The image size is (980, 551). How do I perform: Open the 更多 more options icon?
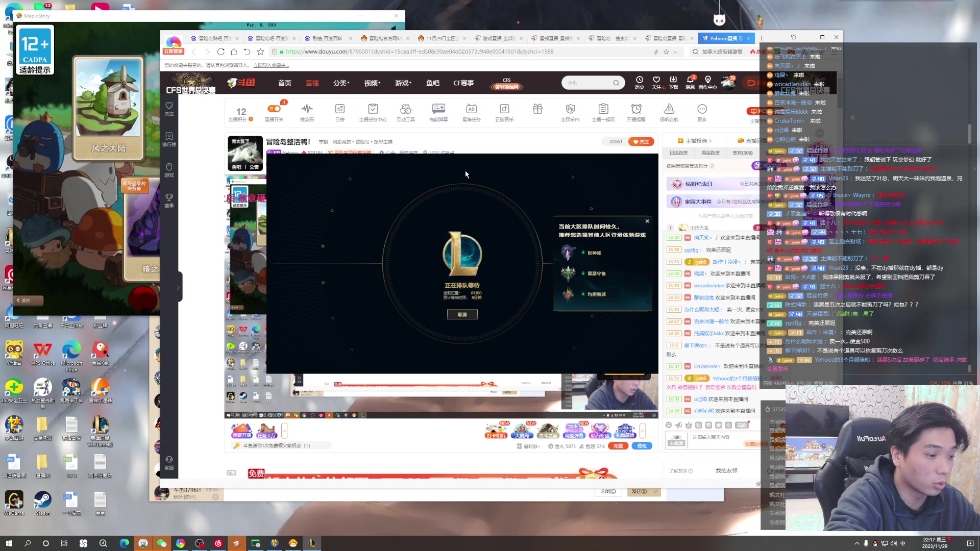coord(702,112)
